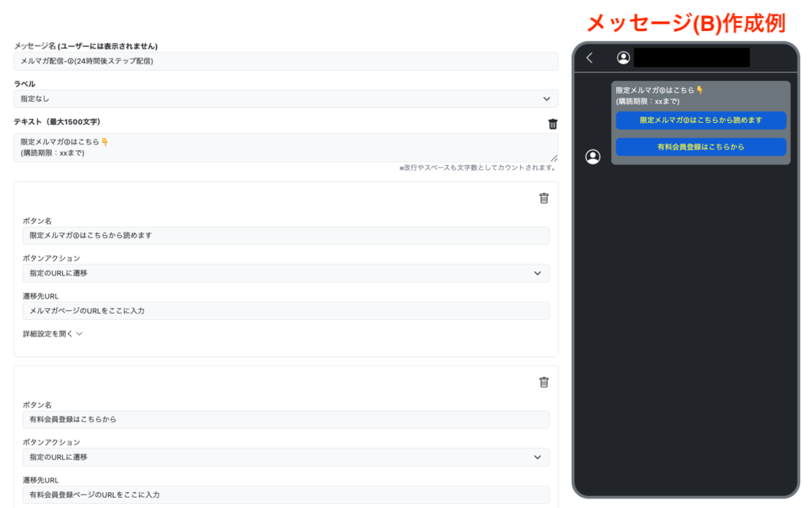Tap the back arrow in phone preview
The height and width of the screenshot is (508, 812).
coord(589,57)
